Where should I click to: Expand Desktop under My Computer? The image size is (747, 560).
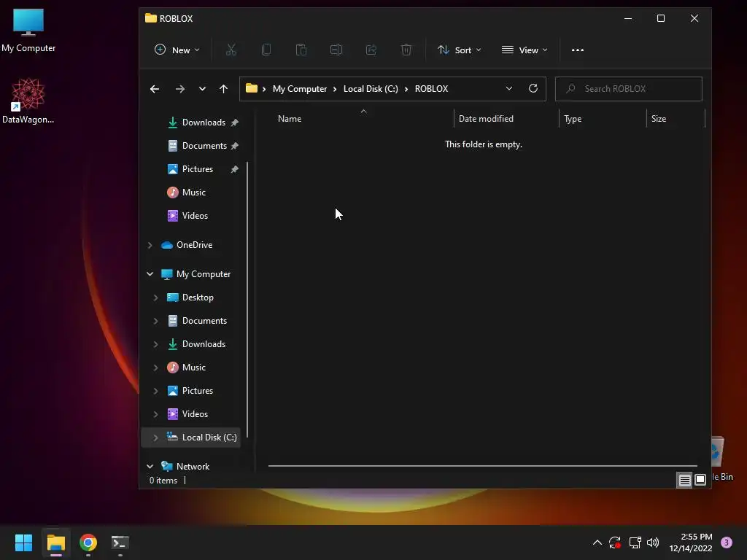click(156, 297)
